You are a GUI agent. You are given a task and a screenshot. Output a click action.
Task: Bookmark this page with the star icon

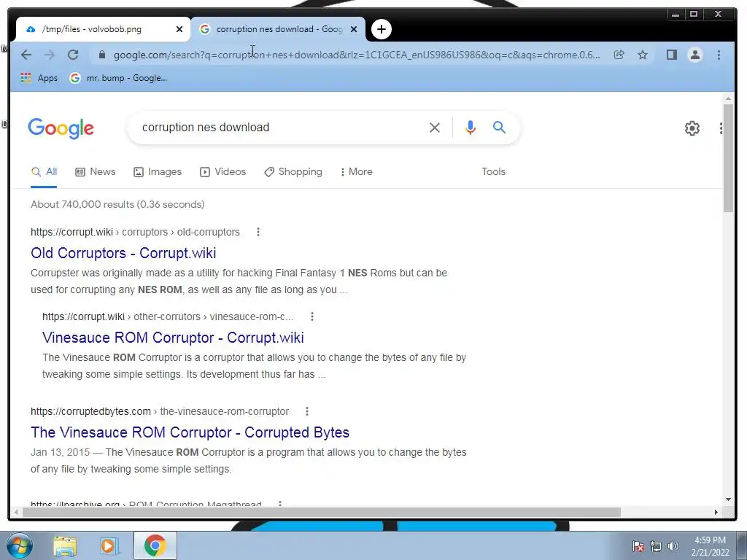(643, 55)
